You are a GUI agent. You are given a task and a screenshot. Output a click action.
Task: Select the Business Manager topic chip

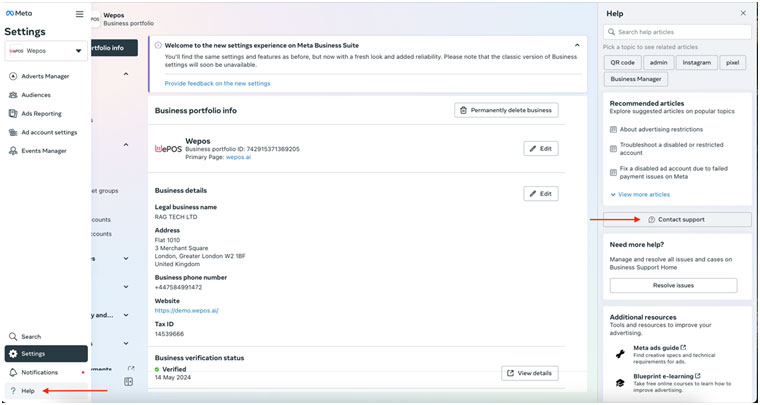point(635,79)
